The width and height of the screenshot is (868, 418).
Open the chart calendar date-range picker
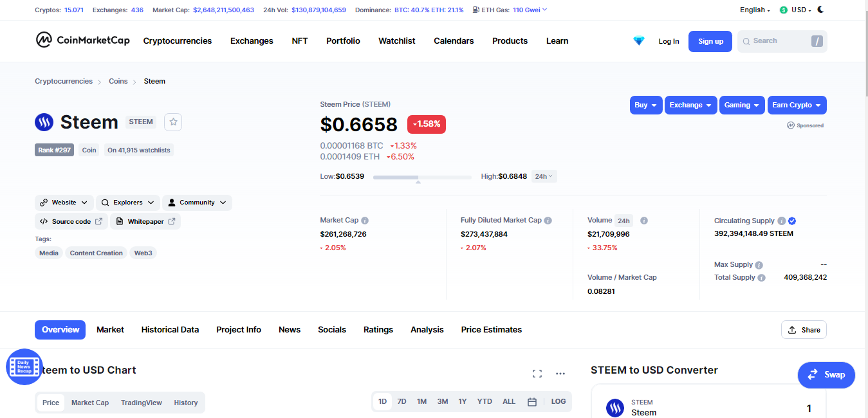tap(532, 402)
